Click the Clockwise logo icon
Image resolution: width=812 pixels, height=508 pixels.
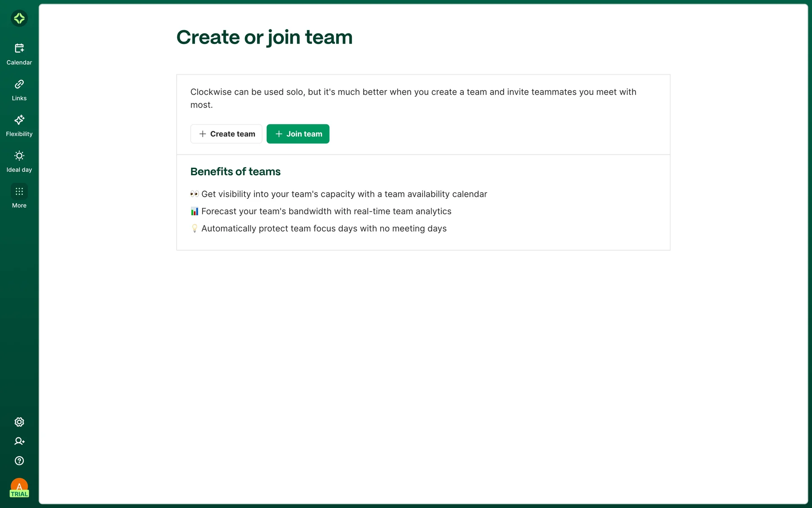pos(19,18)
